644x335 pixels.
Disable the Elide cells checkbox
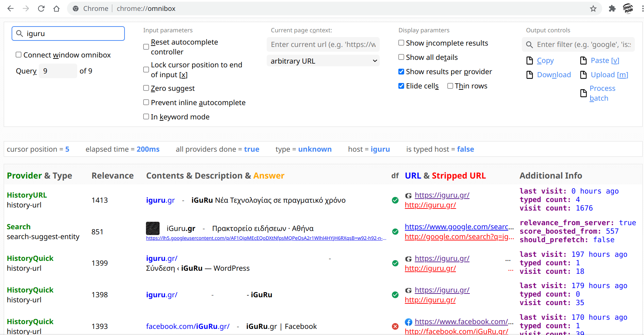(401, 86)
